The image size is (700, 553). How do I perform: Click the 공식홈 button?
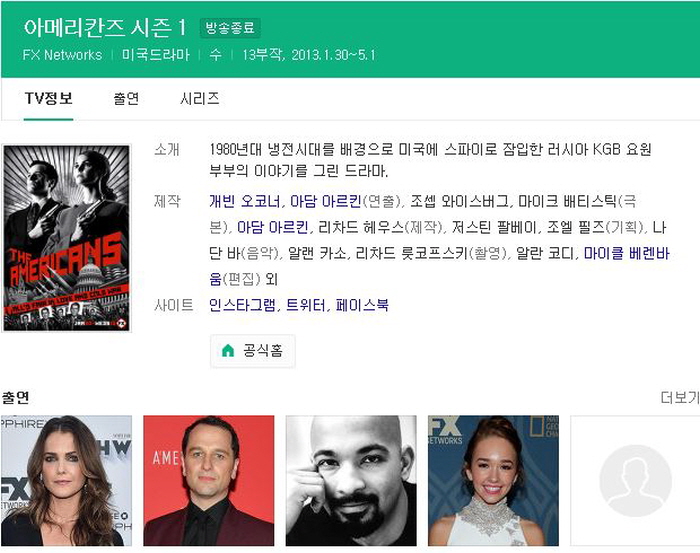(x=253, y=351)
